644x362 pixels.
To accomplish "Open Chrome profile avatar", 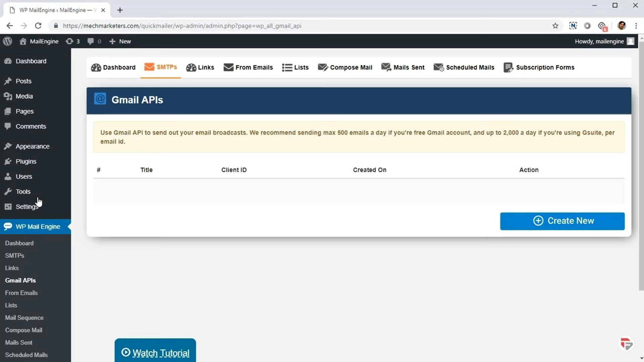I will [621, 26].
